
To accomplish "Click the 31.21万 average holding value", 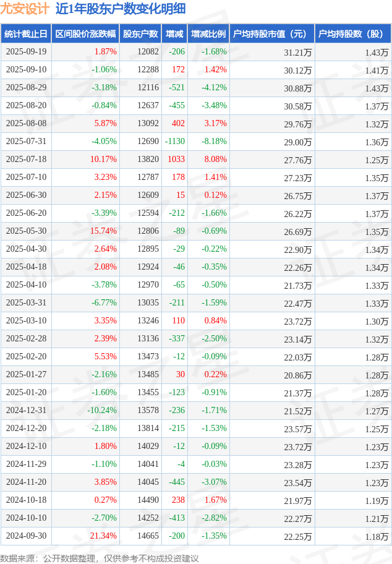I will (297, 52).
